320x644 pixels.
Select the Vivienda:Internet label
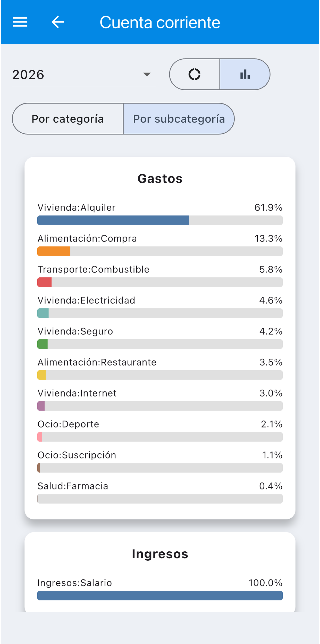[77, 393]
